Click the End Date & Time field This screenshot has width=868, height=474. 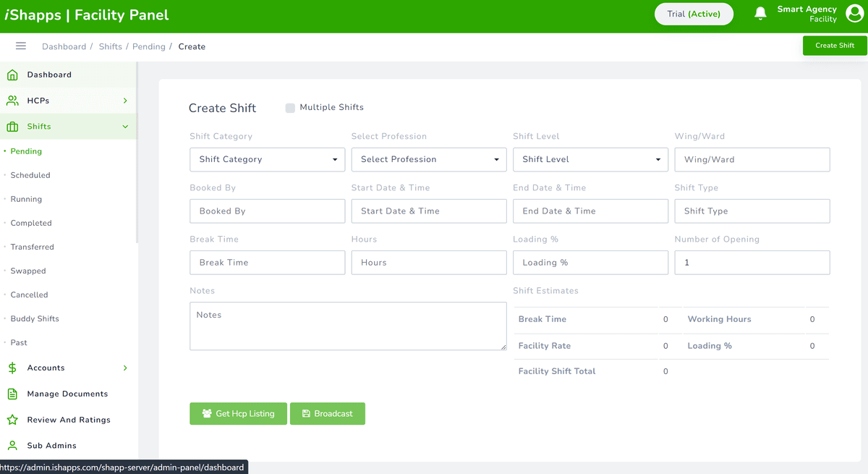[590, 211]
